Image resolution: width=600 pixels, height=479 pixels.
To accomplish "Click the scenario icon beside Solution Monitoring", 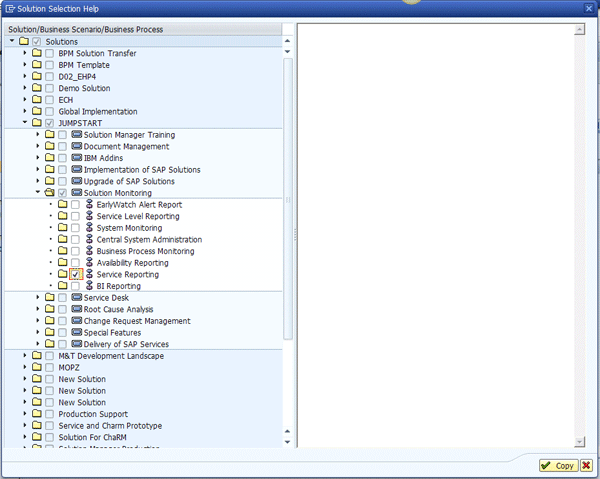I will coord(77,192).
